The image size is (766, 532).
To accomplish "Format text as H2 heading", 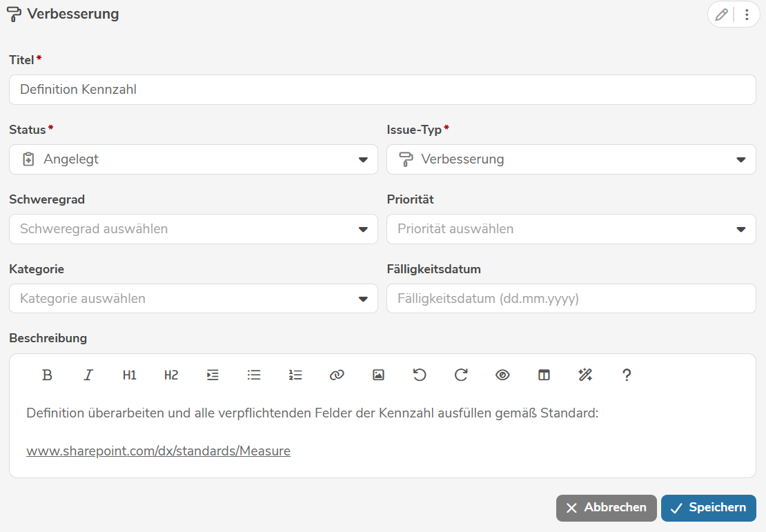I will (x=171, y=375).
